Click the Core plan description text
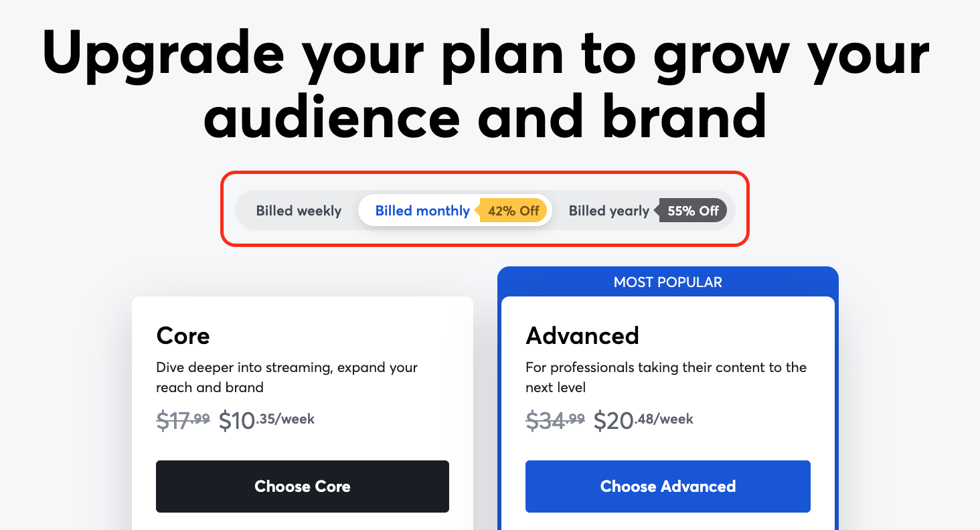Image resolution: width=980 pixels, height=530 pixels. pyautogui.click(x=287, y=377)
